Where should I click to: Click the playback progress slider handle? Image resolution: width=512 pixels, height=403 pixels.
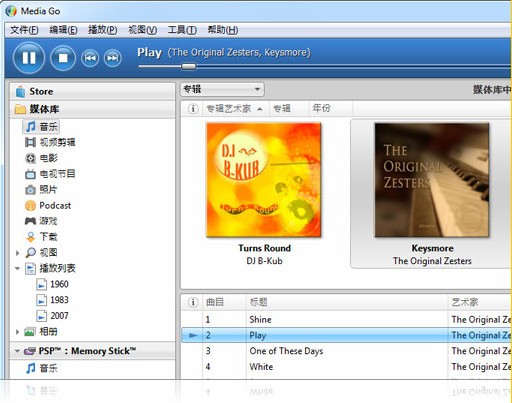189,66
